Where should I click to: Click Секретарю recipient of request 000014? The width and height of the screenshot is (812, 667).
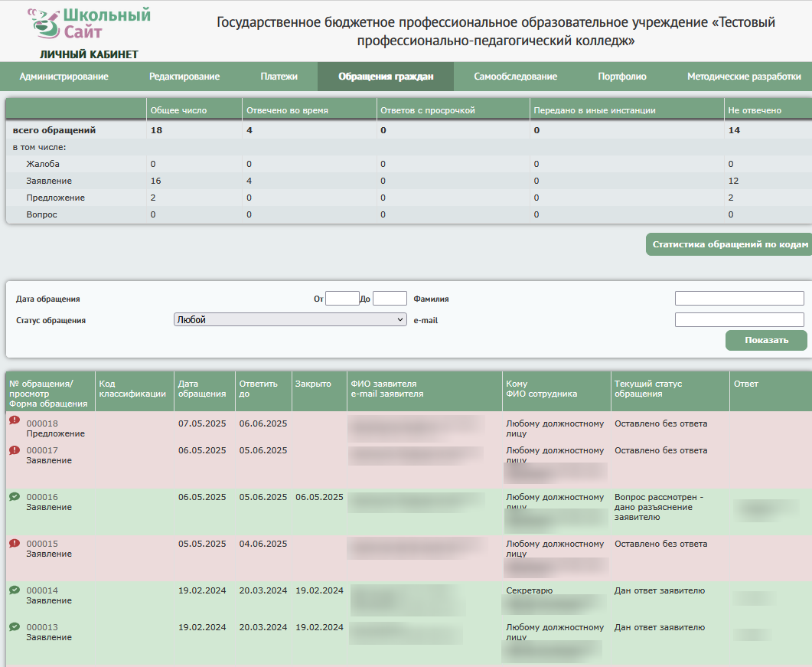(x=530, y=590)
